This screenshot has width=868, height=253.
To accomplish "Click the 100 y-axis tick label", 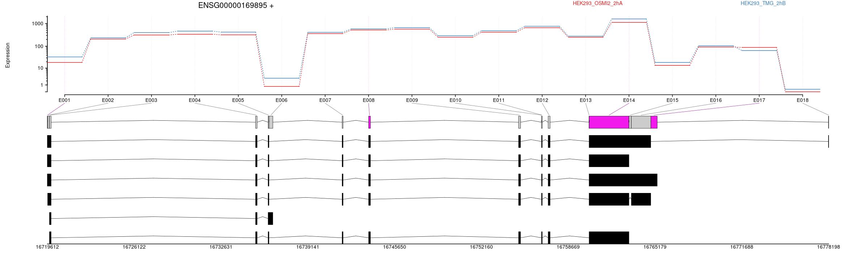I will click(39, 46).
